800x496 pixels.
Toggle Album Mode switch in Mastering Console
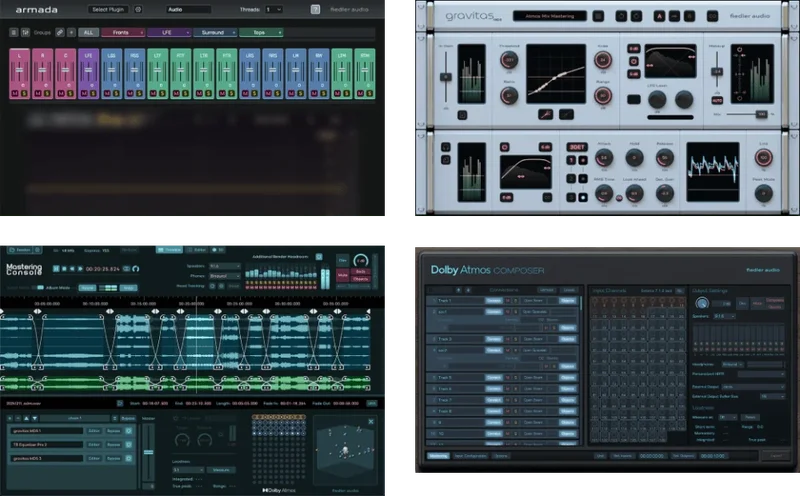click(40, 287)
